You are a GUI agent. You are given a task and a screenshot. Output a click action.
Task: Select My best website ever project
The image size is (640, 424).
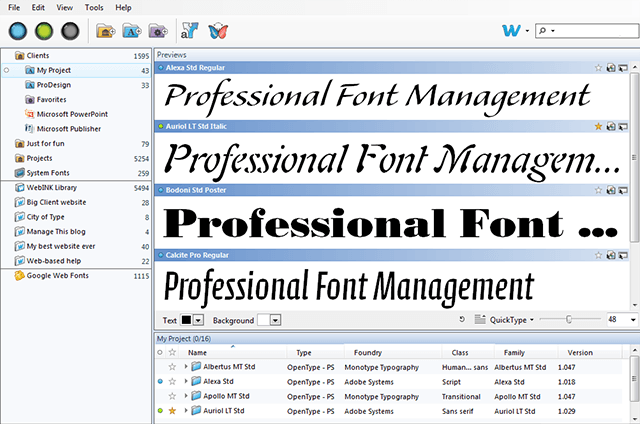[76, 246]
